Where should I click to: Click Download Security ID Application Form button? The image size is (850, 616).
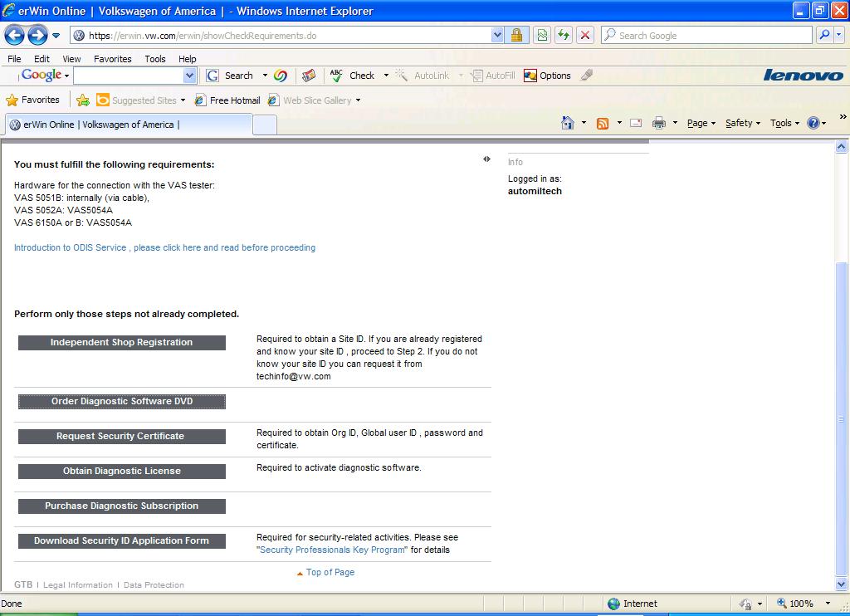tap(122, 541)
